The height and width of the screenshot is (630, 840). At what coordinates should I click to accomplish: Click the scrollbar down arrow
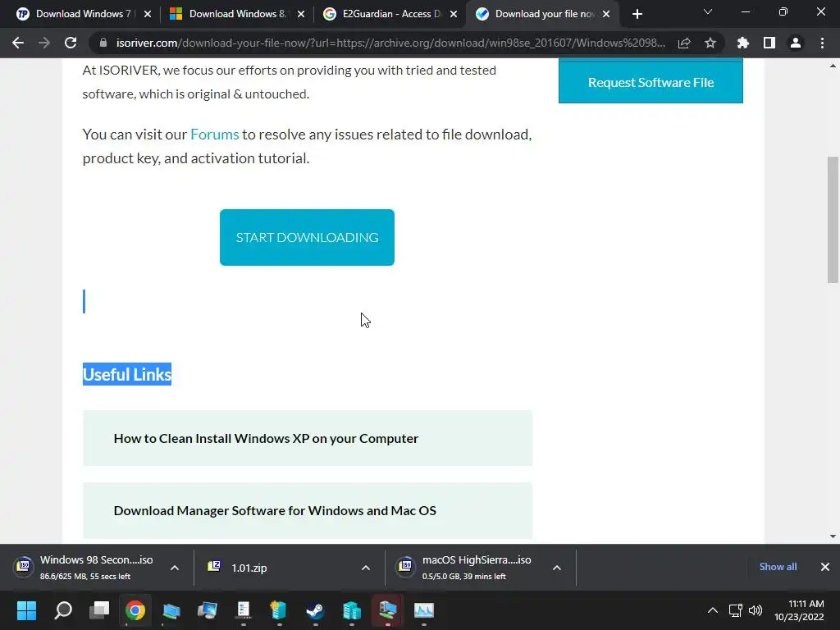tap(833, 536)
